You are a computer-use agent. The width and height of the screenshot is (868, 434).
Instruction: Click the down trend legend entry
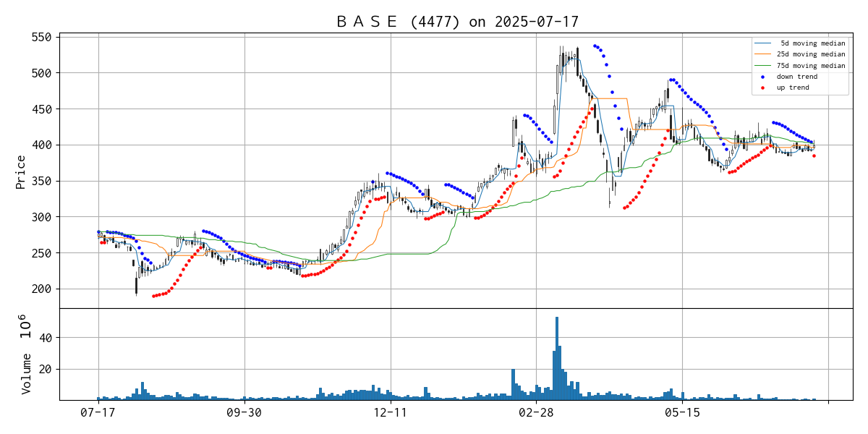pos(798,77)
